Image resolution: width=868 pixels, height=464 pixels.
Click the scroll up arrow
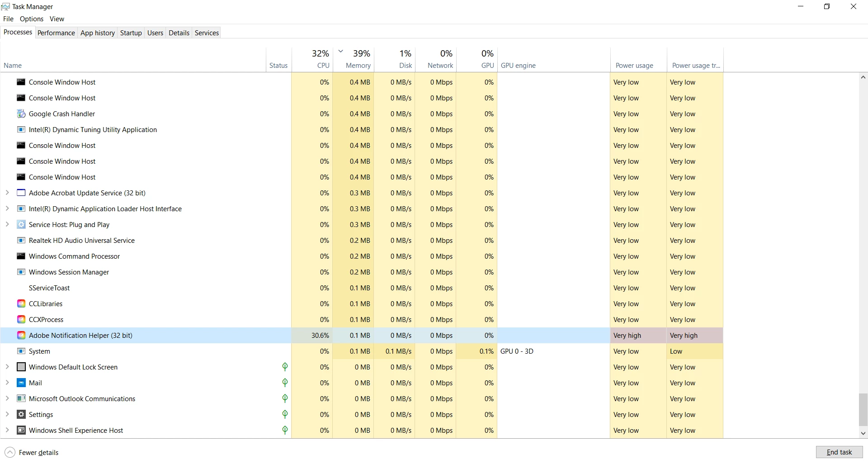(863, 77)
